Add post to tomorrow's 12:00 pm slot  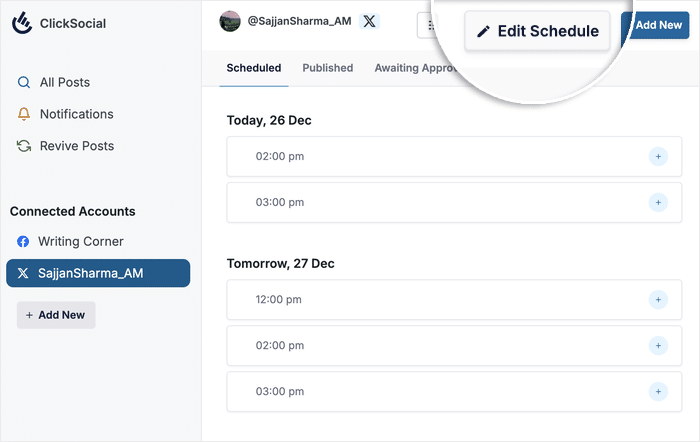coord(658,299)
